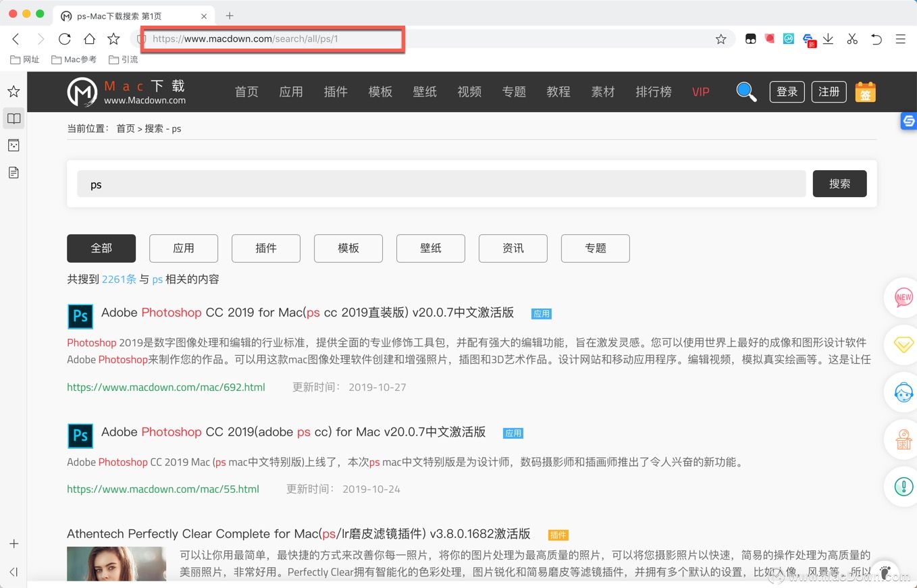Click the search field containing ps
The image size is (917, 588).
(442, 184)
